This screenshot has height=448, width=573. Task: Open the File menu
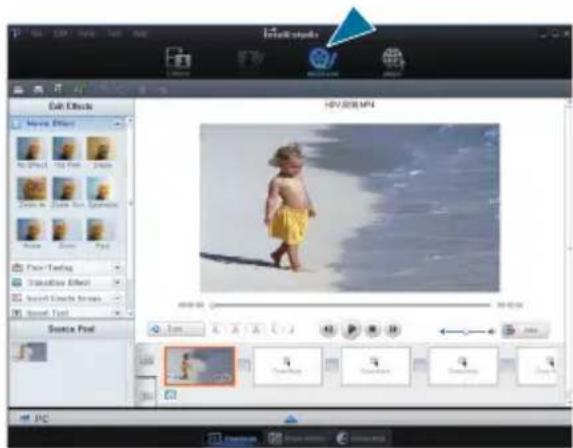pyautogui.click(x=37, y=34)
